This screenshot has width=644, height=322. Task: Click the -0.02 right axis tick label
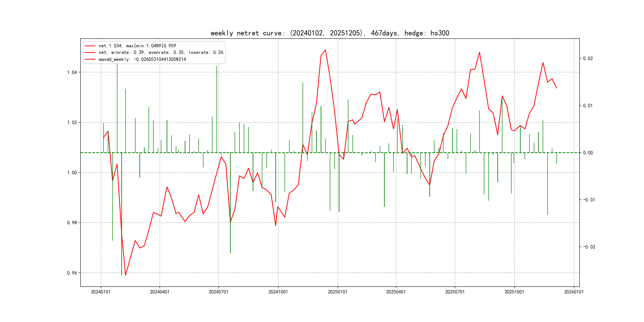[x=589, y=247]
